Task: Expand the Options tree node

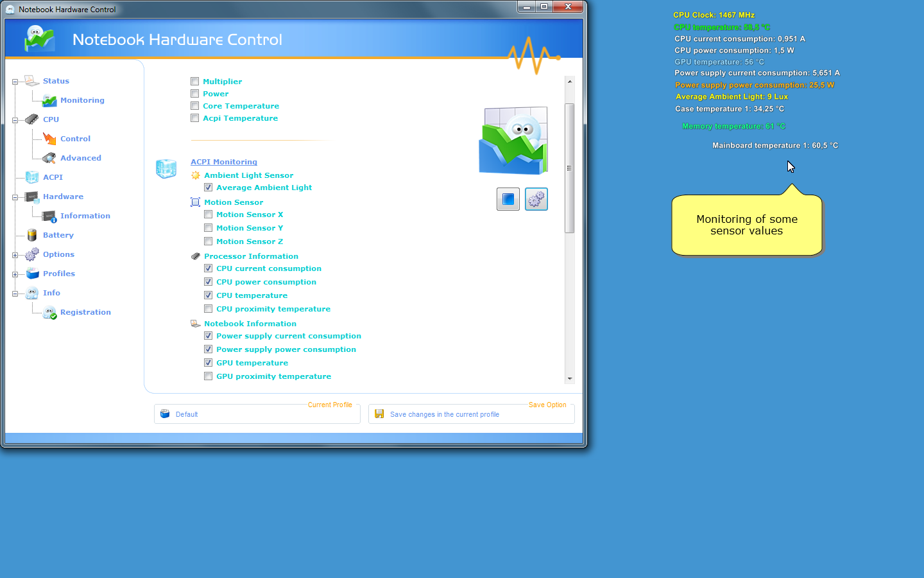Action: (x=15, y=255)
